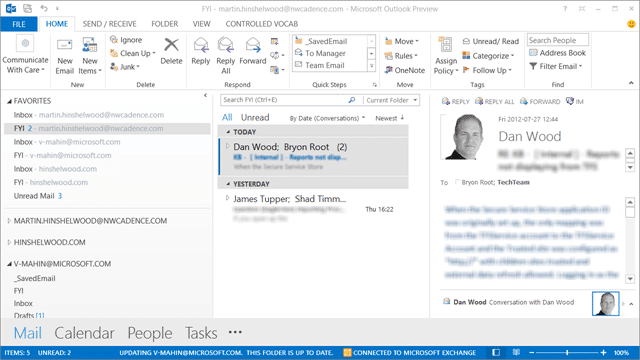Click Reply All in the ribbon
Image resolution: width=640 pixels, height=360 pixels.
tap(225, 56)
